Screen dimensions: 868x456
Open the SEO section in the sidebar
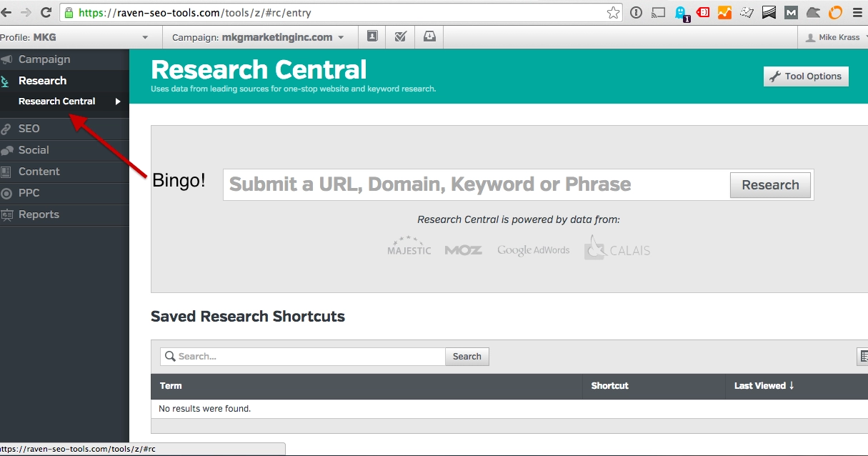coord(29,129)
